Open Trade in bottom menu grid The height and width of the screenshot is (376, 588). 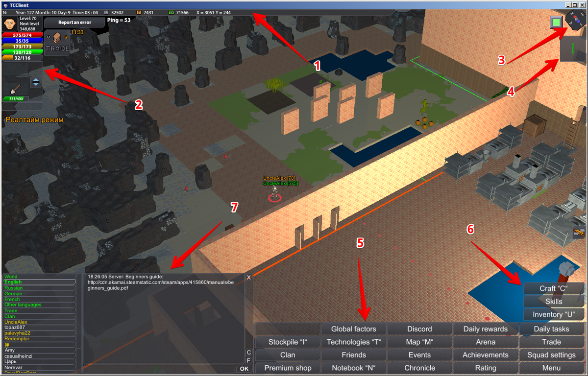tap(552, 342)
